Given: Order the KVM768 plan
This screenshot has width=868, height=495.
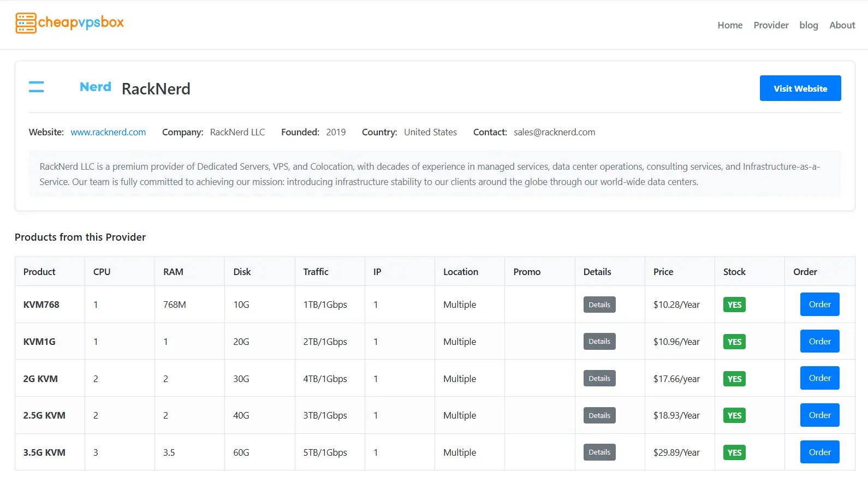Looking at the screenshot, I should point(819,305).
